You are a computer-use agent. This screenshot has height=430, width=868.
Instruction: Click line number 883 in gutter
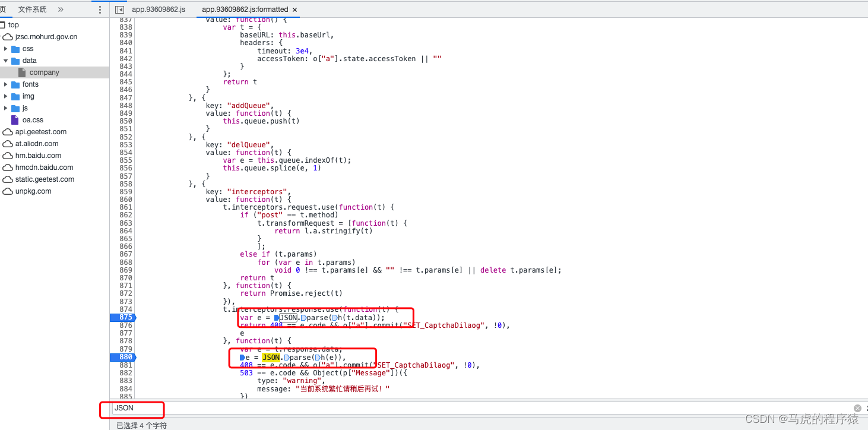click(125, 381)
